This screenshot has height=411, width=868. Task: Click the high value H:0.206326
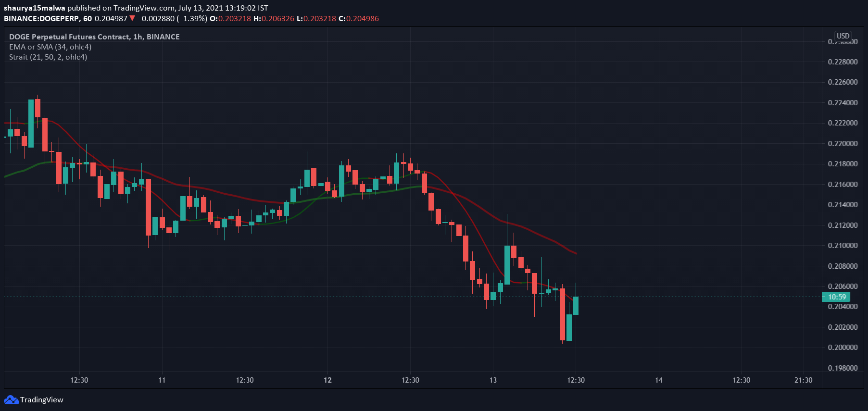click(x=274, y=18)
